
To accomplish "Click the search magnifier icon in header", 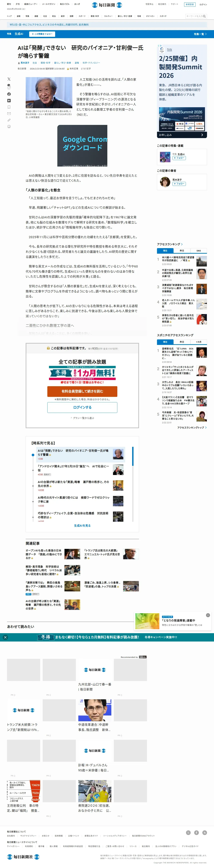I will [204, 16].
